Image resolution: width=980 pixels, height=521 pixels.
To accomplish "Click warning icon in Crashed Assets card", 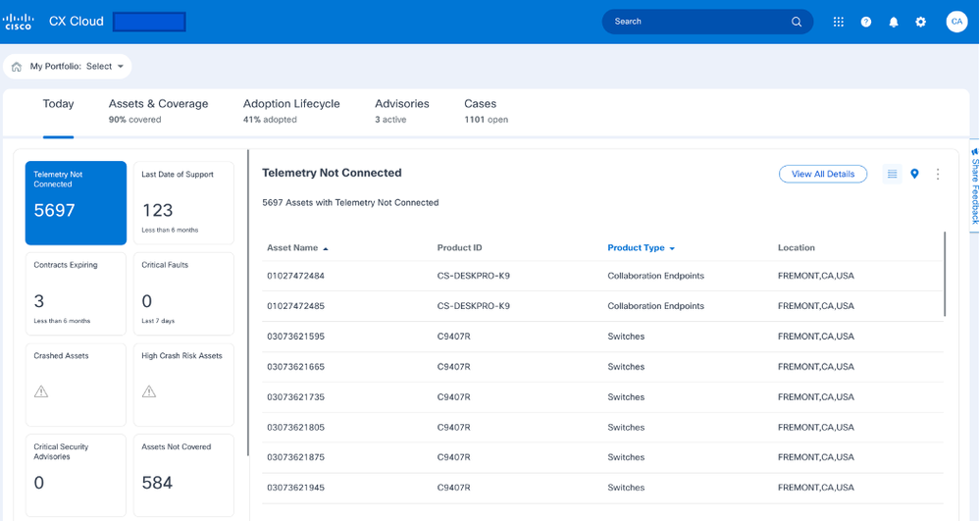I will tap(41, 391).
